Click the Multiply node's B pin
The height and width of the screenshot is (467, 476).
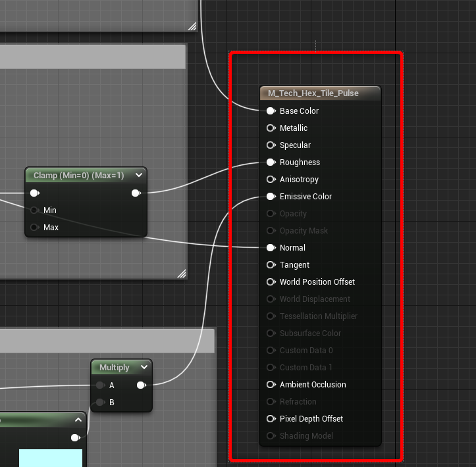click(100, 403)
